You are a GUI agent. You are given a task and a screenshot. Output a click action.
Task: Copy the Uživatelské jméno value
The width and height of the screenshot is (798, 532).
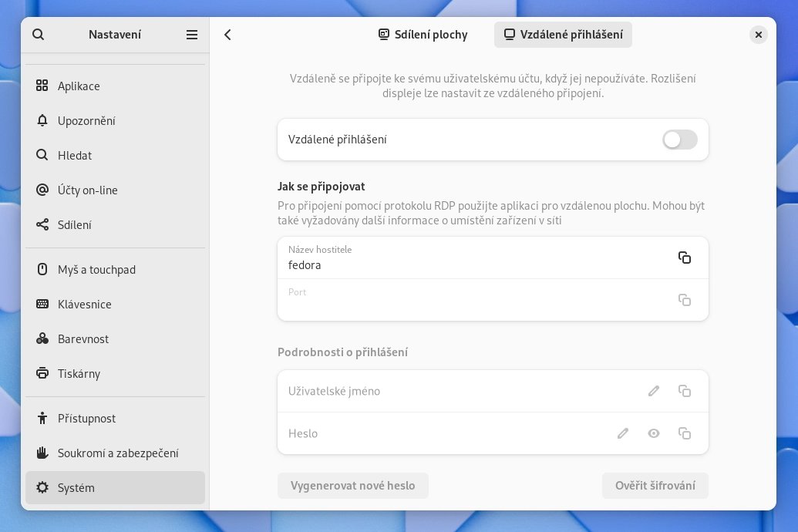pos(685,391)
